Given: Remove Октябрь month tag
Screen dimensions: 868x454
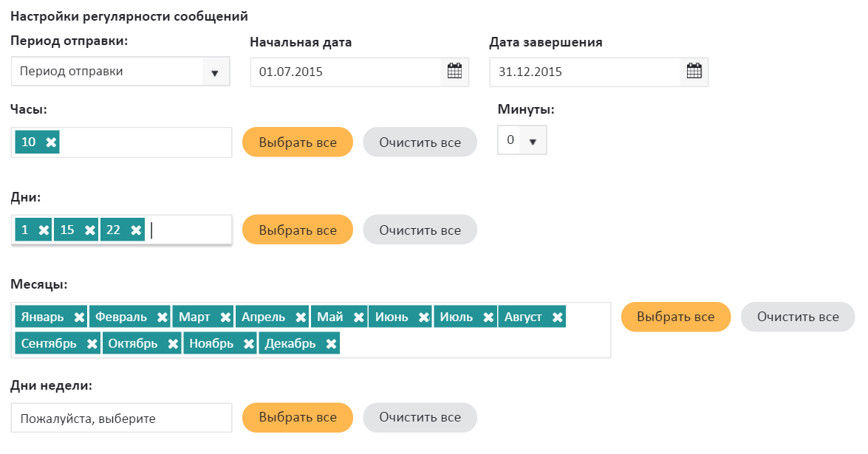Looking at the screenshot, I should tap(173, 344).
